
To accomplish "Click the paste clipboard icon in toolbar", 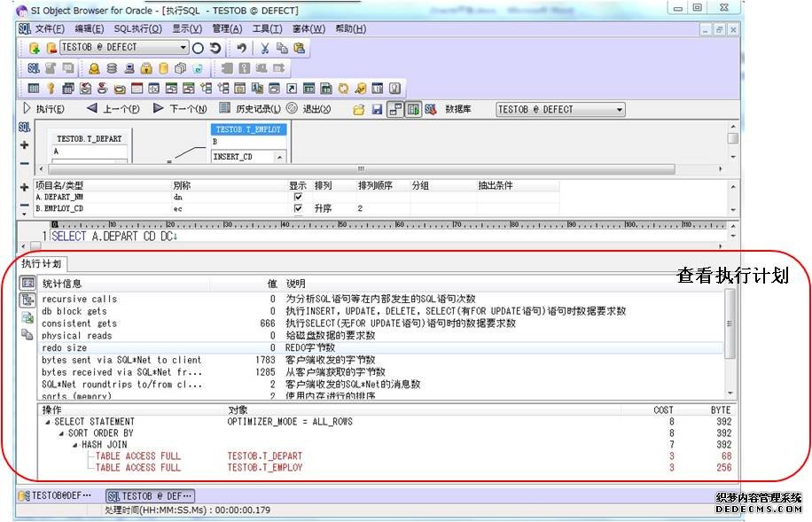I will point(300,48).
